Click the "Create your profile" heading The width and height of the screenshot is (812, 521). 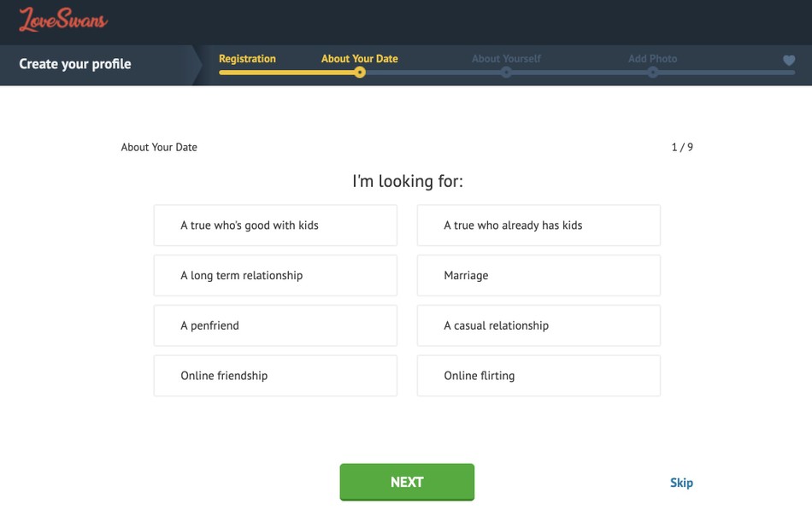(x=75, y=64)
